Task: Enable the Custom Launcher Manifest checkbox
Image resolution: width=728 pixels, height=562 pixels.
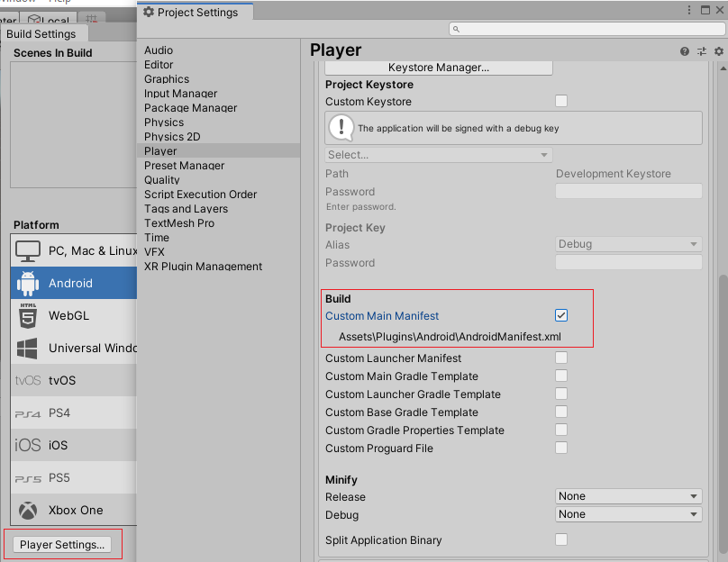Action: pyautogui.click(x=560, y=358)
